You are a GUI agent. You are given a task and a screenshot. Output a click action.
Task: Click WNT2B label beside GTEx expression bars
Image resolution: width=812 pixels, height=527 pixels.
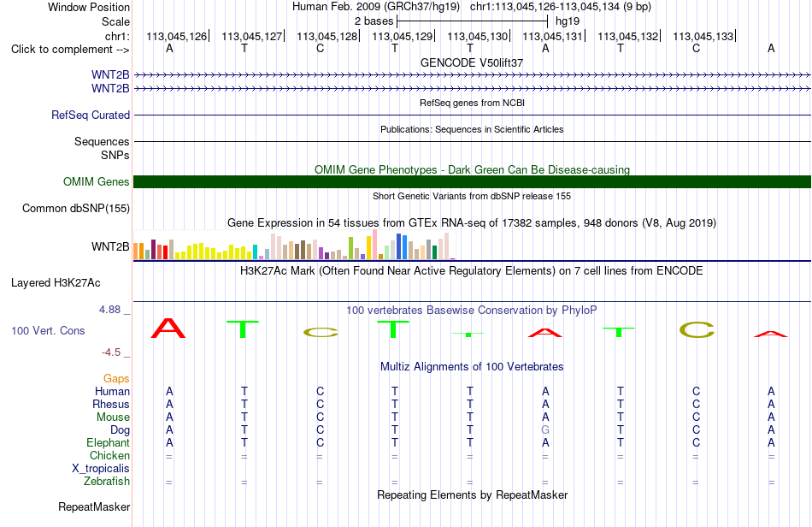(x=110, y=246)
